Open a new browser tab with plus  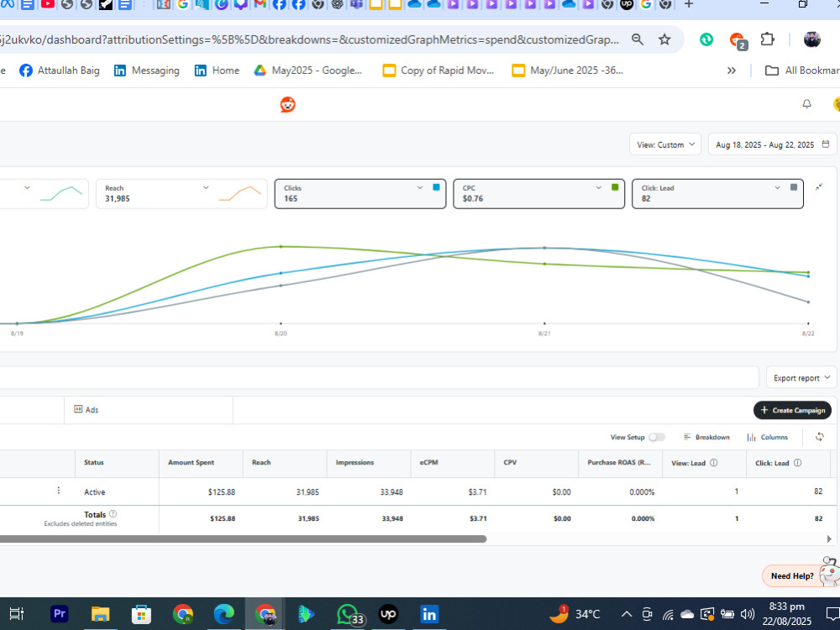point(689,4)
